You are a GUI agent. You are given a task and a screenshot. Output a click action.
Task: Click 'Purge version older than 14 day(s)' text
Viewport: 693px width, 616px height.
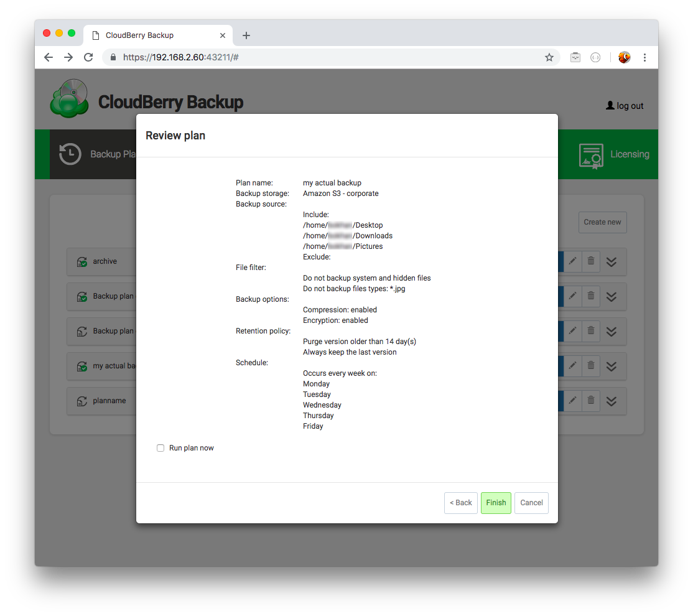coord(360,342)
